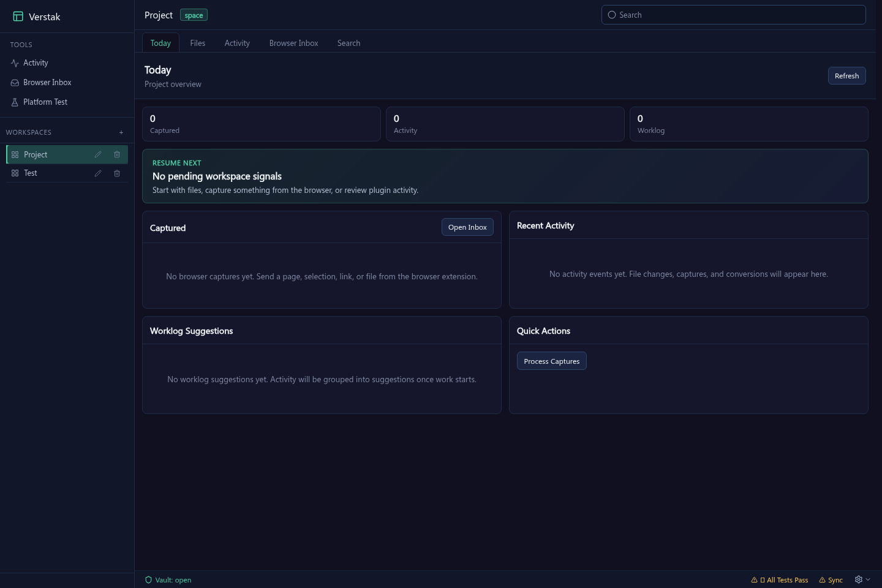882x588 pixels.
Task: Click the 'No activity events yet' message
Action: tap(688, 274)
